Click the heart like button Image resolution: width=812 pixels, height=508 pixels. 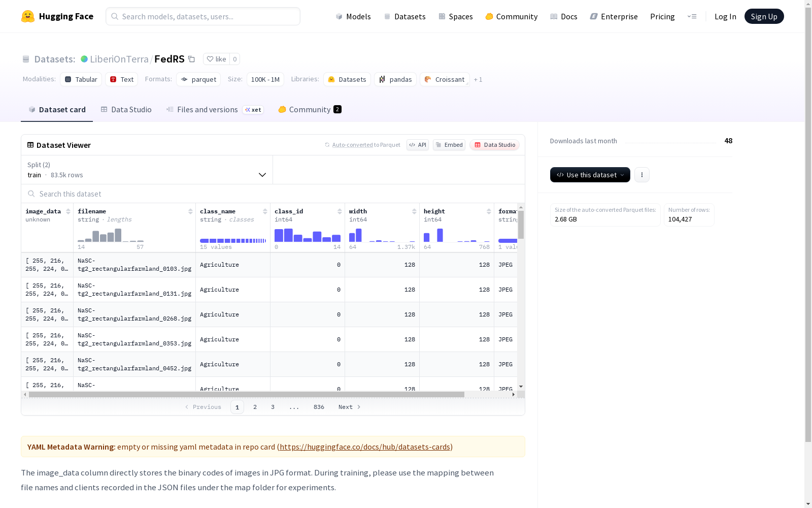pos(216,59)
